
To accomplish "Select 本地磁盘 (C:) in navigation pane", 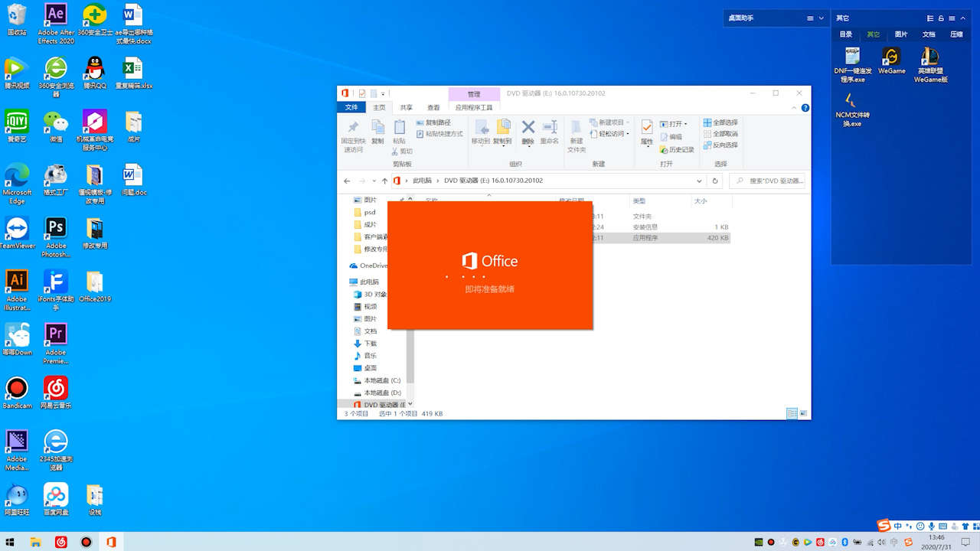I will [x=377, y=380].
